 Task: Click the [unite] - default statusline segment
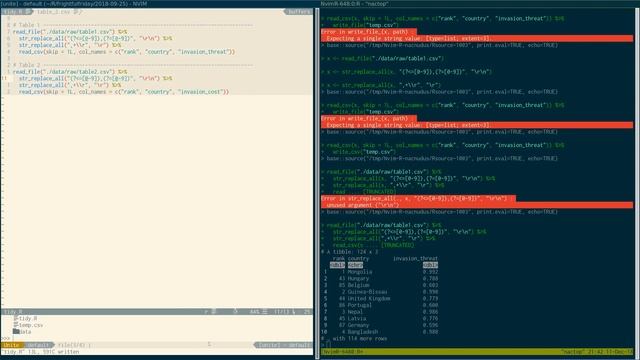pos(284,345)
